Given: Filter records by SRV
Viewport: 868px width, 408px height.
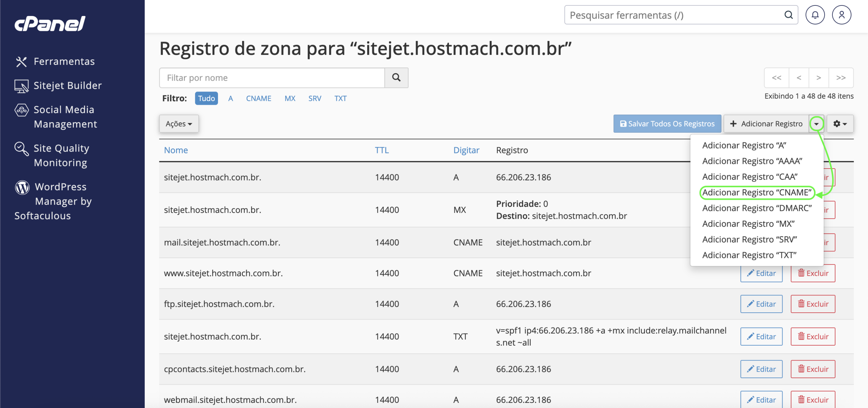Looking at the screenshot, I should pyautogui.click(x=315, y=98).
